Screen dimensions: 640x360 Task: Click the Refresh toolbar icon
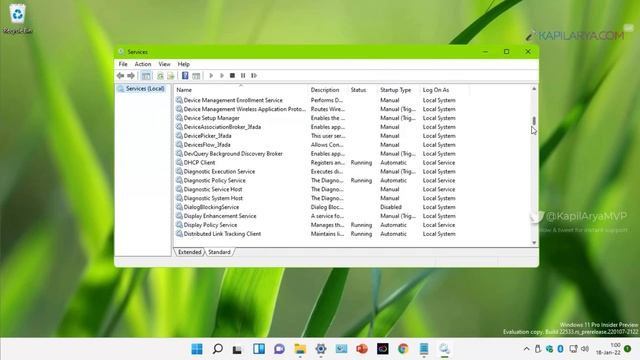[160, 76]
